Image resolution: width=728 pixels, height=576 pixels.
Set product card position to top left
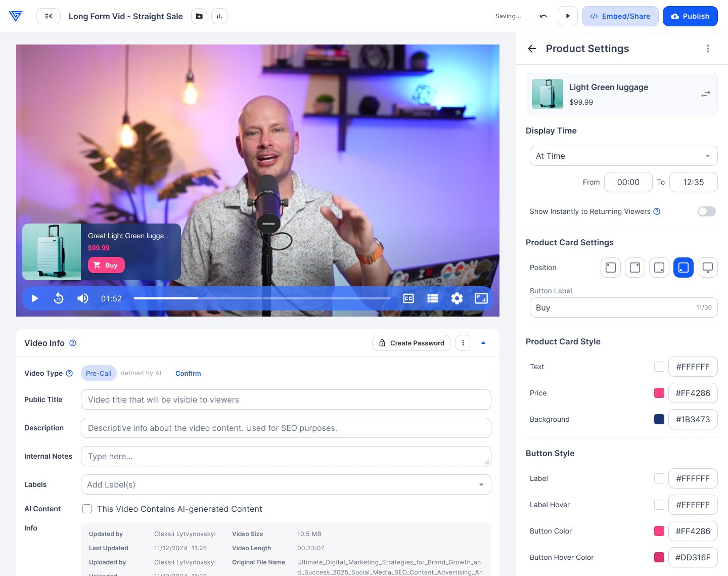[x=611, y=268]
